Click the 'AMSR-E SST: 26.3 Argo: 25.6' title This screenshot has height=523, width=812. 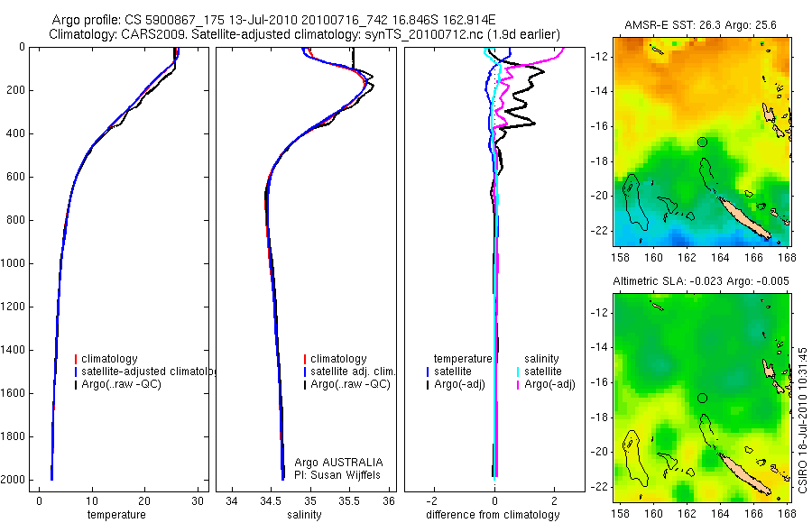700,25
